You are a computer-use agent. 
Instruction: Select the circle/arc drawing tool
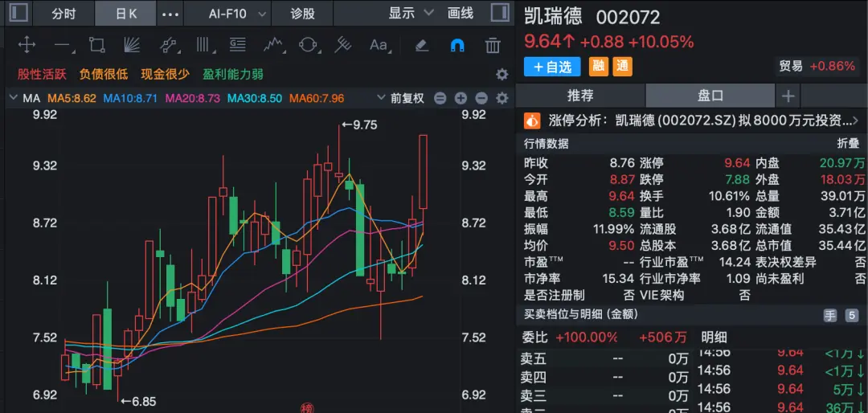(308, 45)
